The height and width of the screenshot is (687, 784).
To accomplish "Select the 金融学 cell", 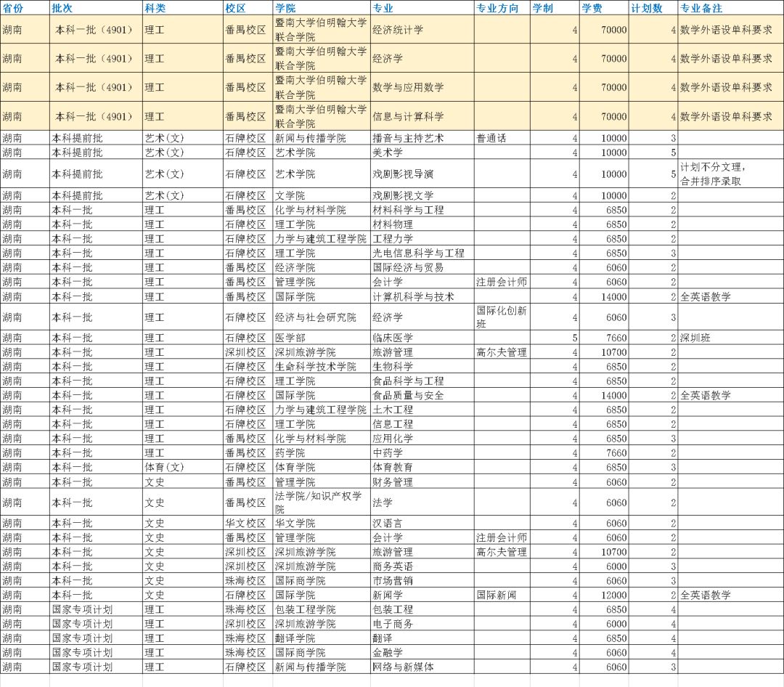I will pyautogui.click(x=422, y=653).
